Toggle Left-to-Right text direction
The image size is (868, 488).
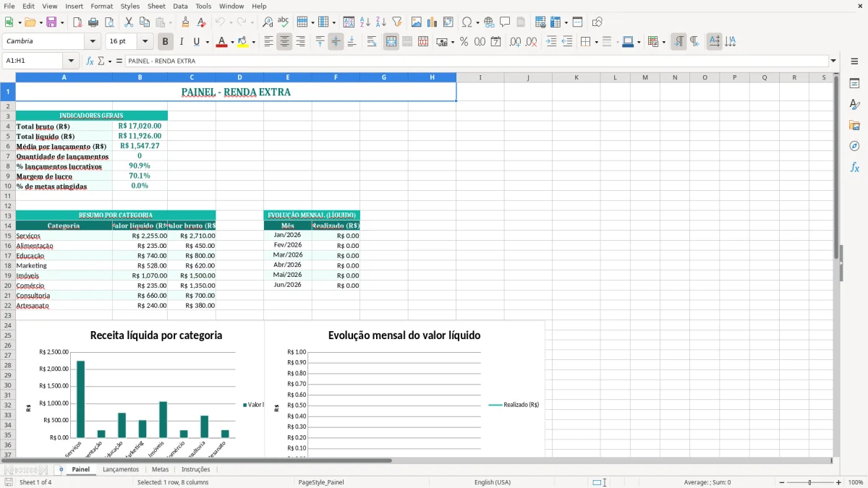point(678,42)
